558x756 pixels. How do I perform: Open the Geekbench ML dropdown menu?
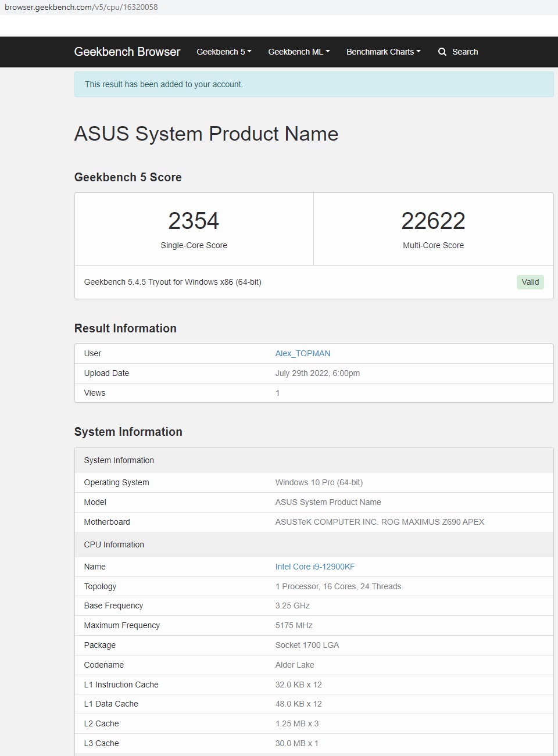(x=299, y=52)
